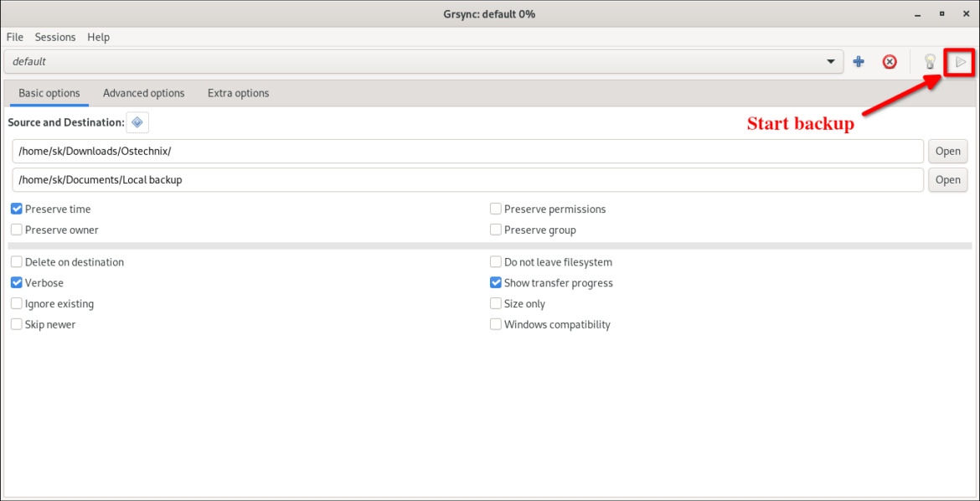The image size is (980, 501).
Task: Open the File menu
Action: [x=14, y=37]
